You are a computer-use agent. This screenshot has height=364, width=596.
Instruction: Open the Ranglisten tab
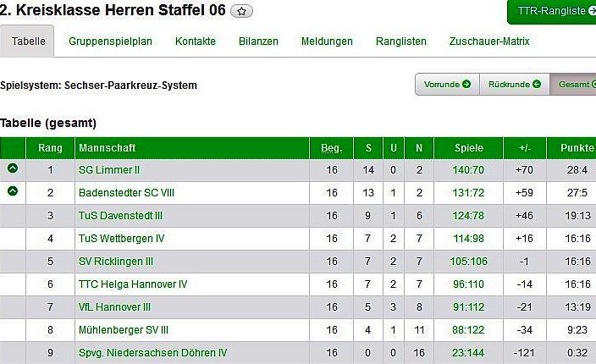click(401, 41)
